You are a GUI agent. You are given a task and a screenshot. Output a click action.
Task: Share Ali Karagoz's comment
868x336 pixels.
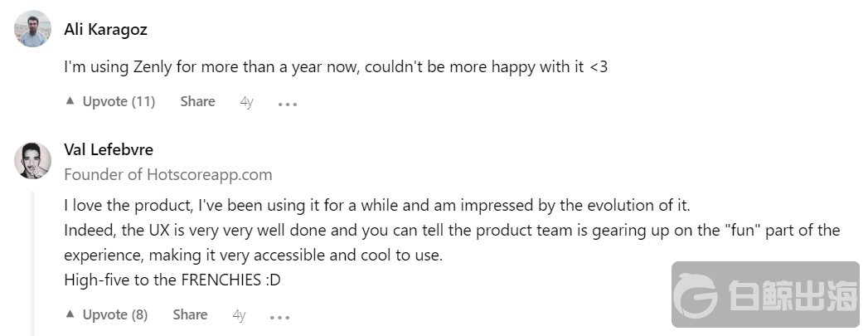coord(197,101)
